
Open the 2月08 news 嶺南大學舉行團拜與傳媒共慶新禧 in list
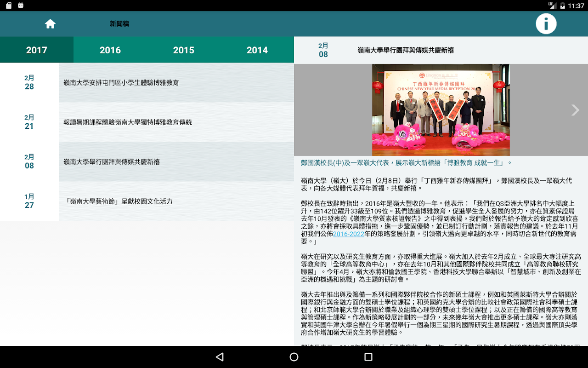(x=176, y=162)
